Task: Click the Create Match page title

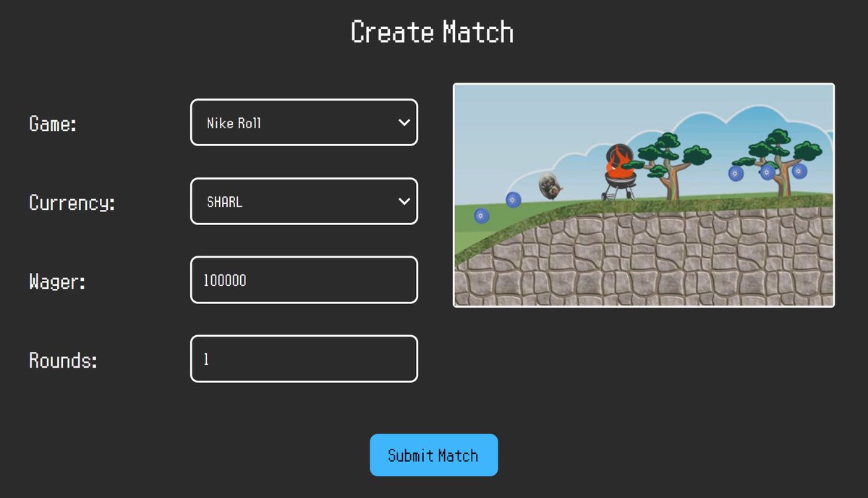Action: point(433,32)
